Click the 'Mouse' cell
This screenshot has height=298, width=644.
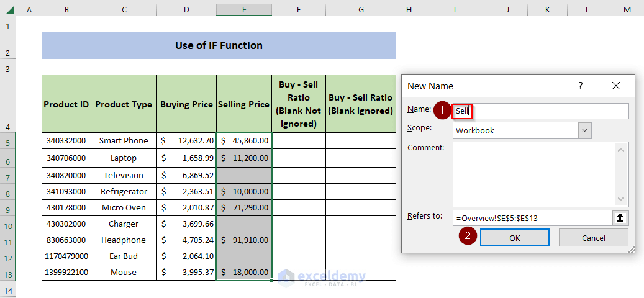point(124,273)
